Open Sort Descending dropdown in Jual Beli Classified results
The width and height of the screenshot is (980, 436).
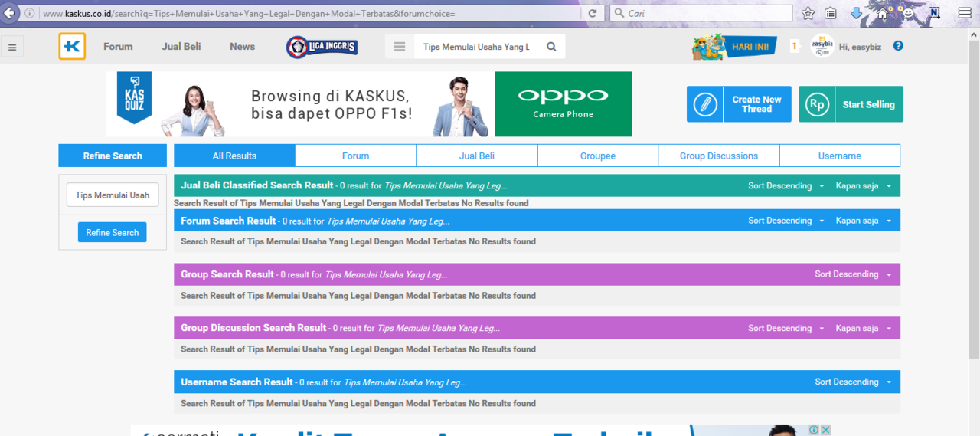786,186
